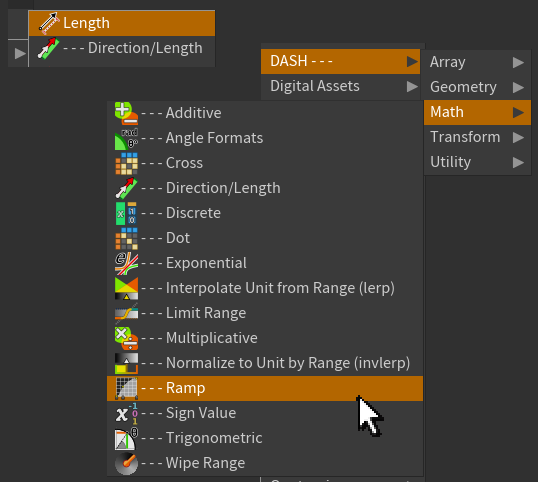Click the Exponential curve icon
Viewport: 538px width, 482px height.
click(126, 263)
